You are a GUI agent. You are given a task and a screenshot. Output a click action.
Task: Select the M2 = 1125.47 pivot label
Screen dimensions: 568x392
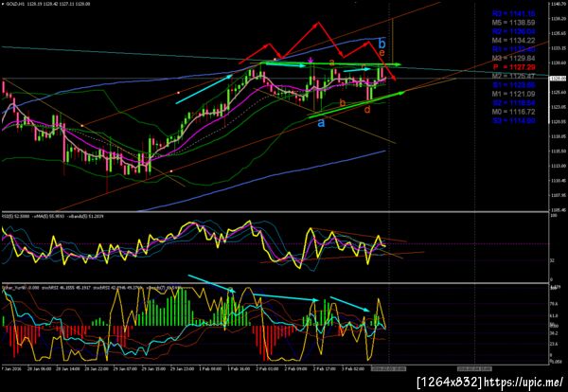coord(513,76)
